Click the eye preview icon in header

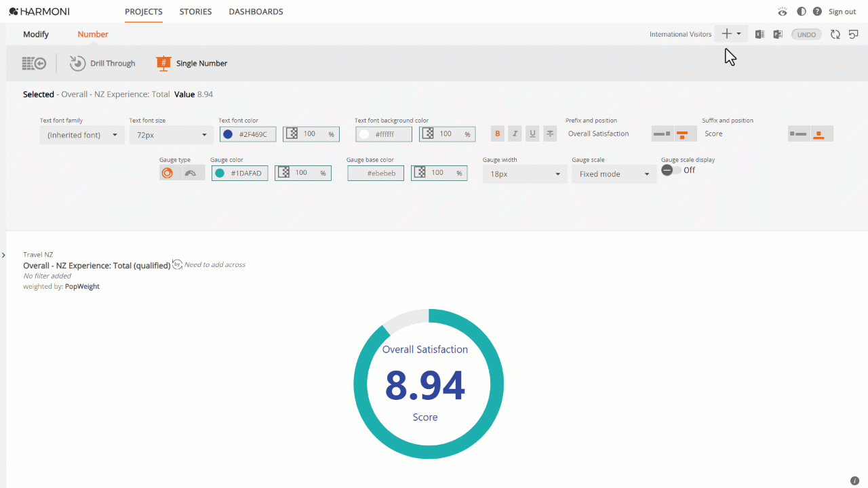pos(783,12)
